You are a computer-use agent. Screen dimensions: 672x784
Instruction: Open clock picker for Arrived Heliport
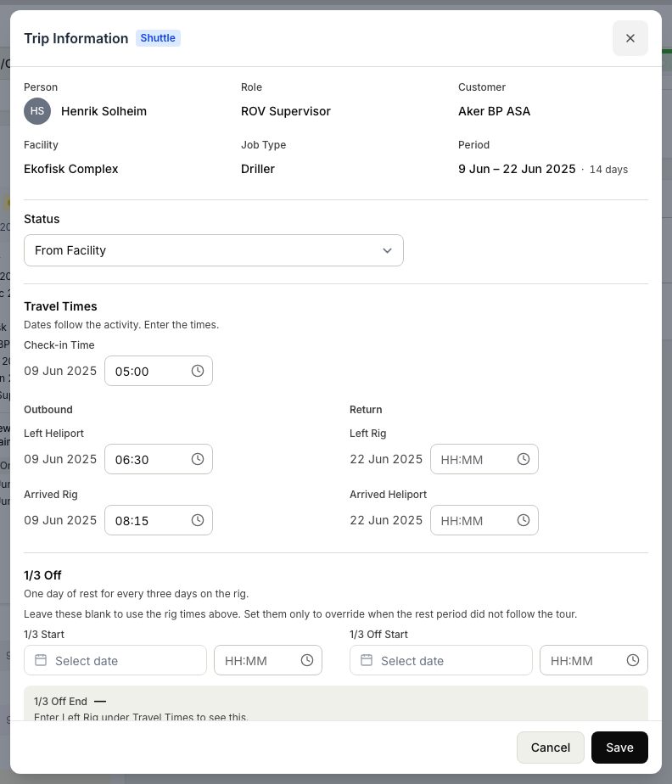[523, 520]
